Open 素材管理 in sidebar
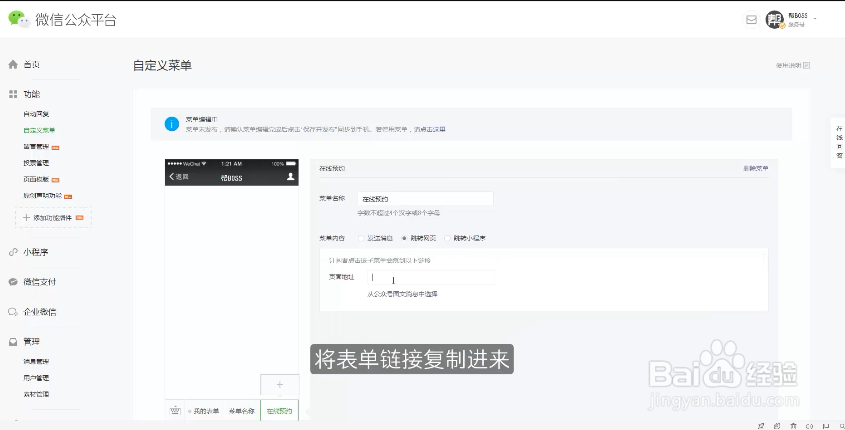The width and height of the screenshot is (845, 430). click(x=36, y=394)
